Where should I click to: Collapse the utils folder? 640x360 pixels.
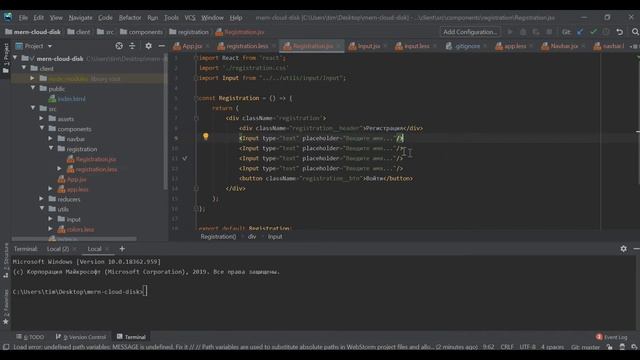coord(42,209)
